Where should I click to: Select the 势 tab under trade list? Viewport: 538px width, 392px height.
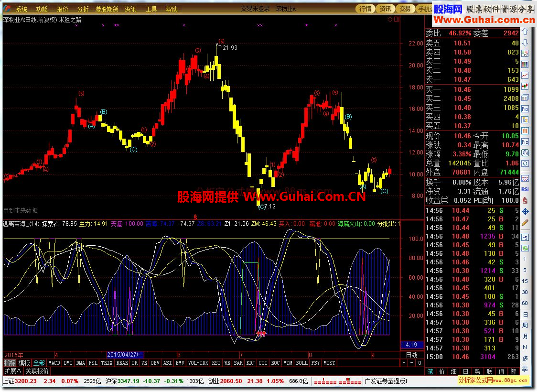(477, 371)
